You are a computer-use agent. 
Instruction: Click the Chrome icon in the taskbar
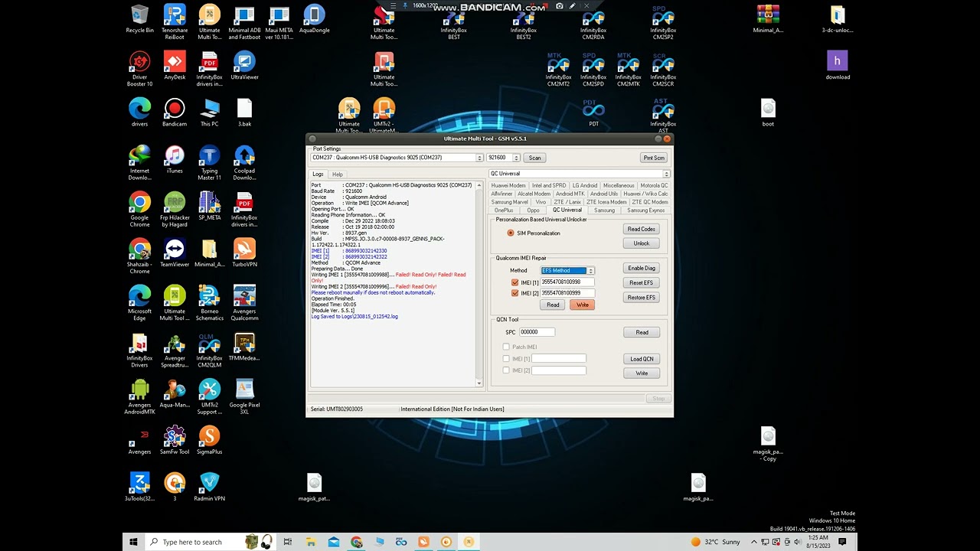tap(356, 542)
